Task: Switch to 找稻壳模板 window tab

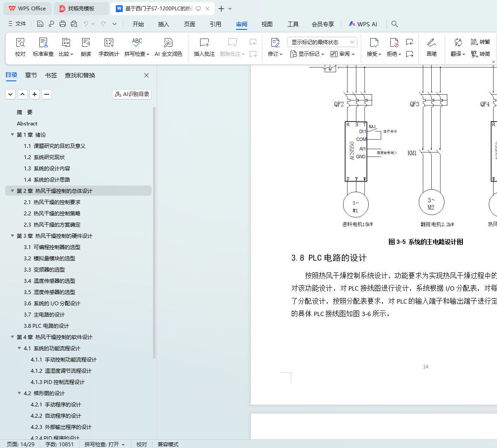Action: (x=81, y=9)
